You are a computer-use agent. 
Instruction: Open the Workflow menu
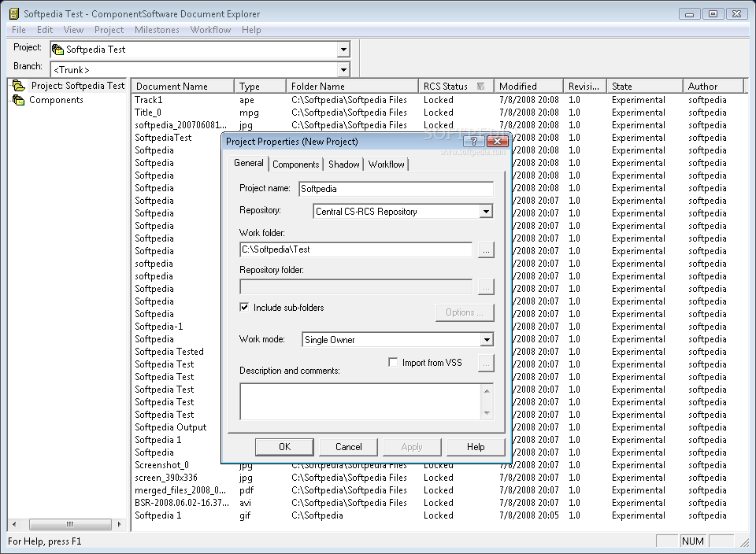click(x=211, y=30)
